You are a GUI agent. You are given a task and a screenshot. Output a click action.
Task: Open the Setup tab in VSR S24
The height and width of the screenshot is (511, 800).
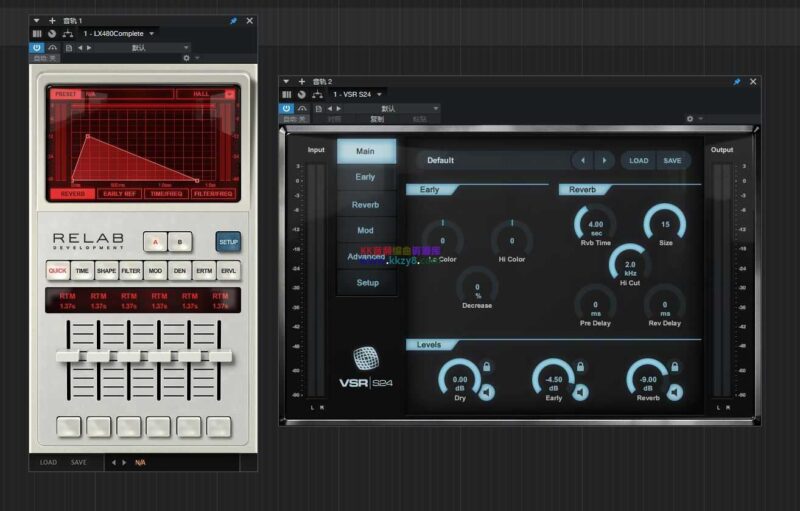pyautogui.click(x=366, y=283)
